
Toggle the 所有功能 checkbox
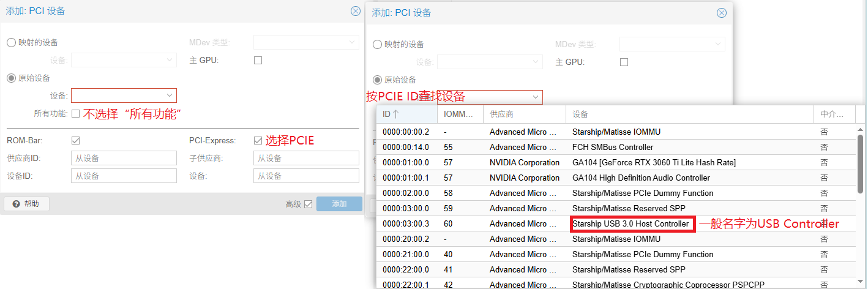(76, 113)
